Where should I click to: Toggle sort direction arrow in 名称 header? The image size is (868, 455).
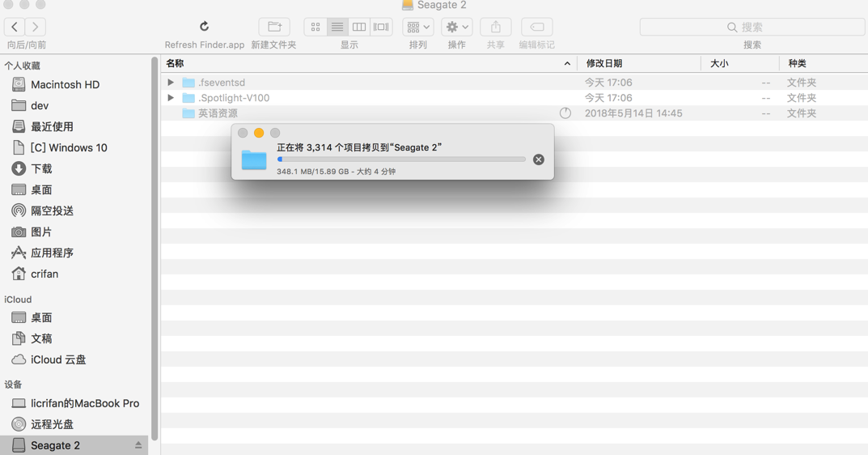[x=567, y=64]
